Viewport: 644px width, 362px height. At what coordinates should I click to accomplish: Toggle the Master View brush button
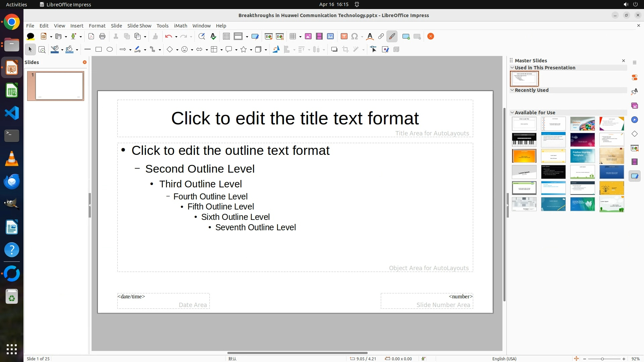(x=392, y=36)
